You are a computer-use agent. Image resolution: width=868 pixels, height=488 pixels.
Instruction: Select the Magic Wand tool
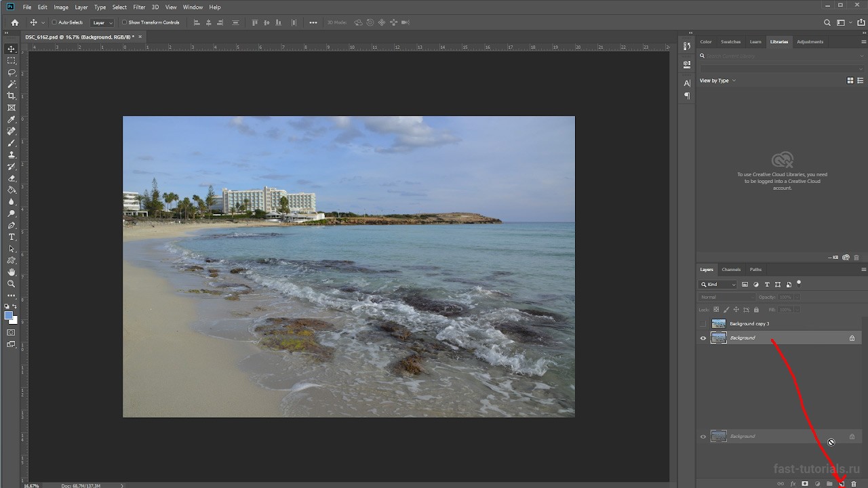[x=12, y=84]
